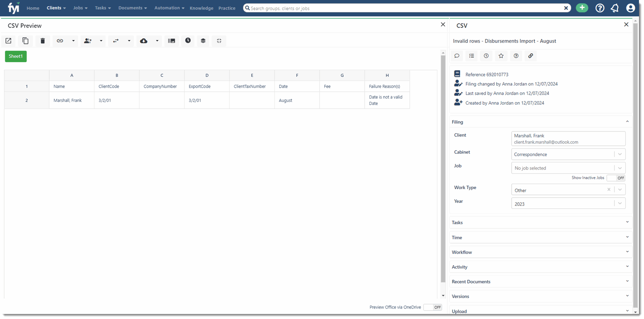Select the cell 'Date is not a valid Date'
This screenshot has width=644, height=319.
(387, 100)
